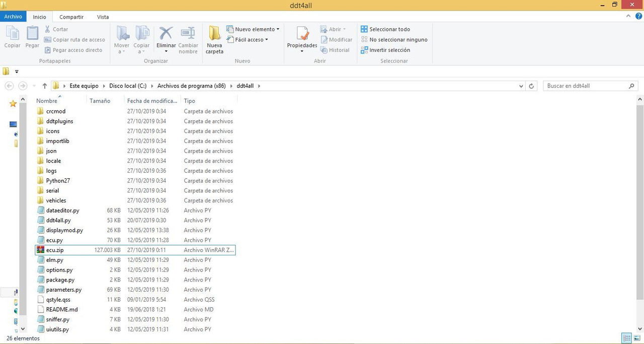Sort by the Tamaño column header
Viewport: 644px width, 344px height.
tap(100, 101)
